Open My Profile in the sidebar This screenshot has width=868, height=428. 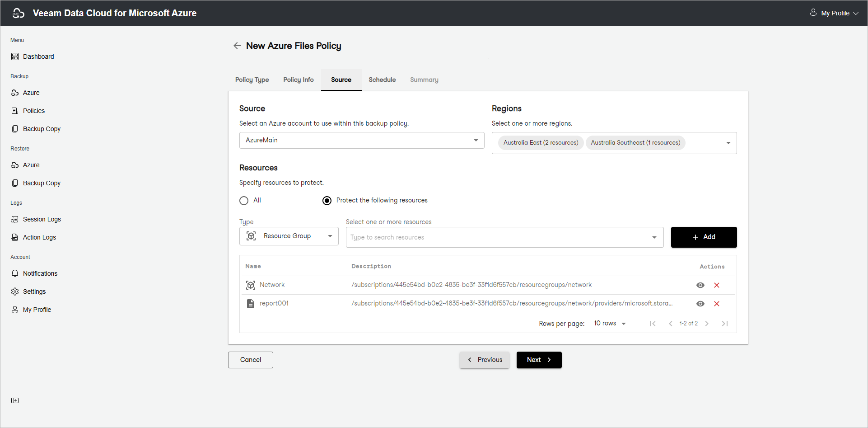tap(31, 310)
